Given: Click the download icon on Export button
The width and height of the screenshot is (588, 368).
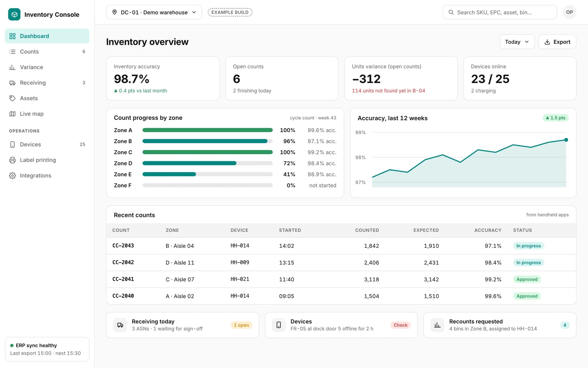Looking at the screenshot, I should point(547,42).
